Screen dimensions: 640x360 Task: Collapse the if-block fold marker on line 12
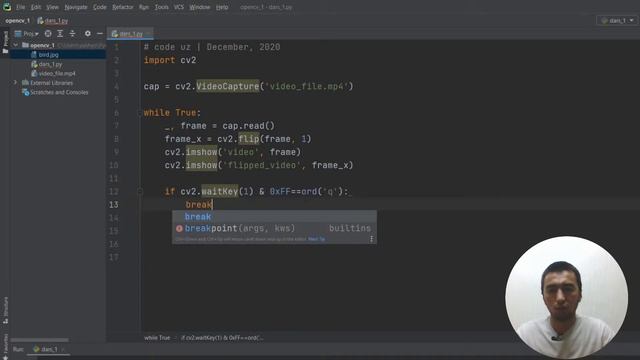click(x=140, y=191)
